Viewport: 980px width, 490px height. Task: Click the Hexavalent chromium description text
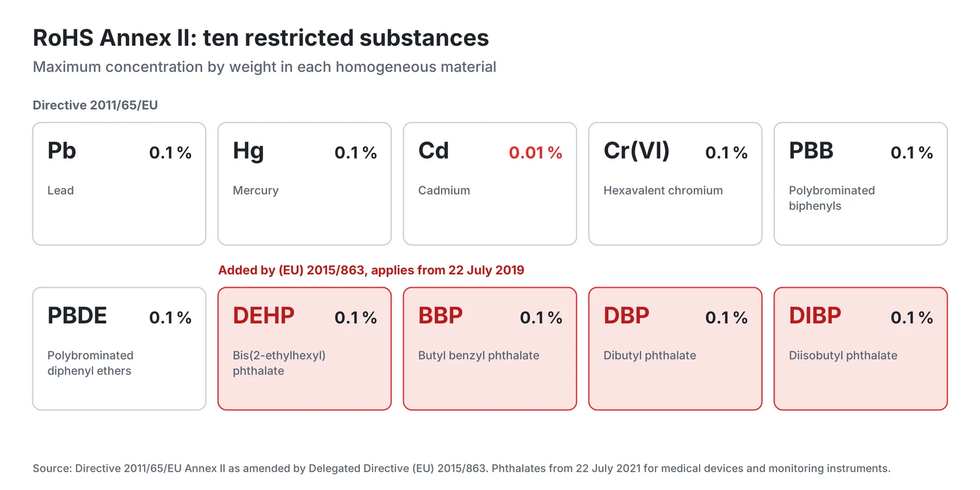coord(663,190)
